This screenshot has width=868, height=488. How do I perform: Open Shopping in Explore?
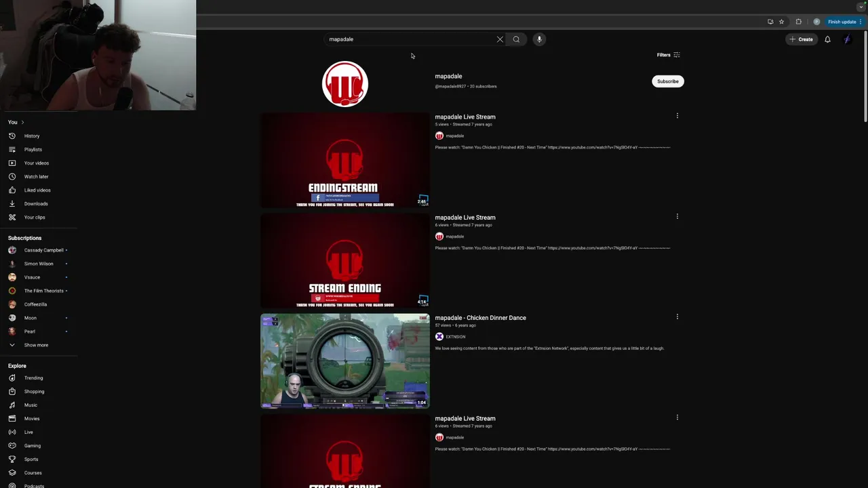click(39, 392)
